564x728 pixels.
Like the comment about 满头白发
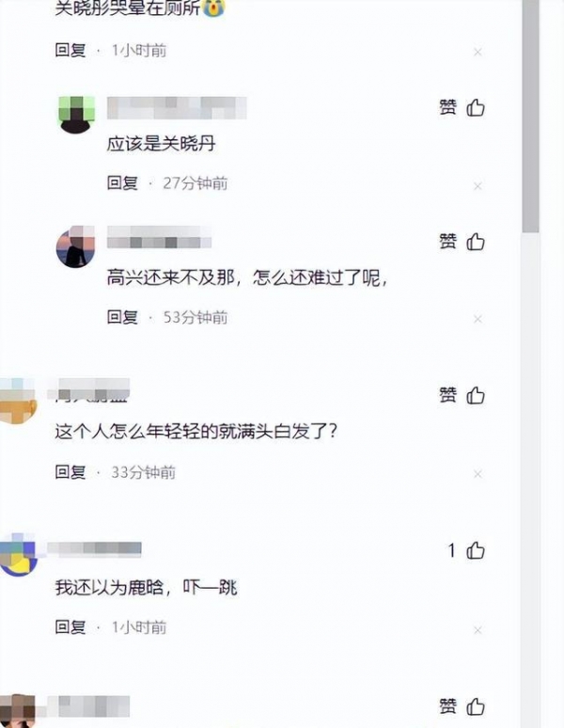(x=476, y=396)
